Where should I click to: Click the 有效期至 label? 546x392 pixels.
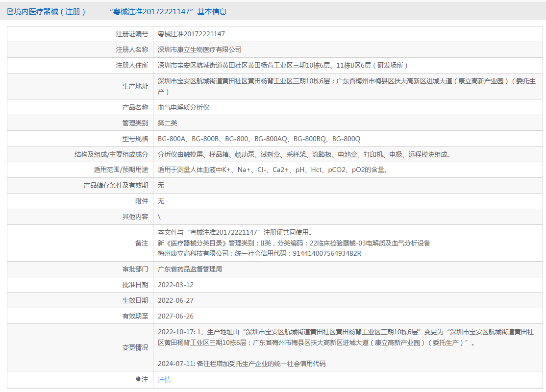coord(135,317)
